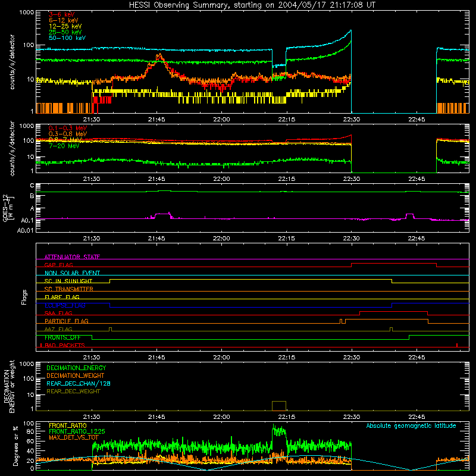The image size is (476, 476).
Task: Click the SC_IN_SUNLIGHT flag label
Action: pos(68,281)
